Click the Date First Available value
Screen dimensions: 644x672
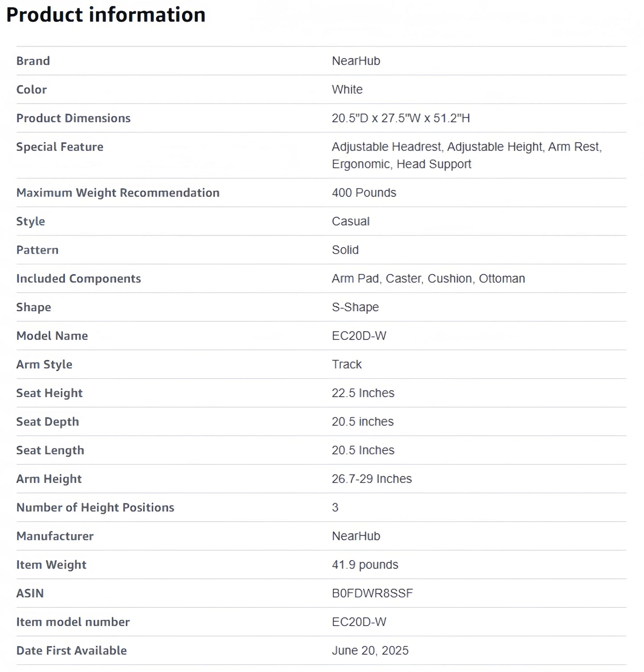[x=370, y=651]
